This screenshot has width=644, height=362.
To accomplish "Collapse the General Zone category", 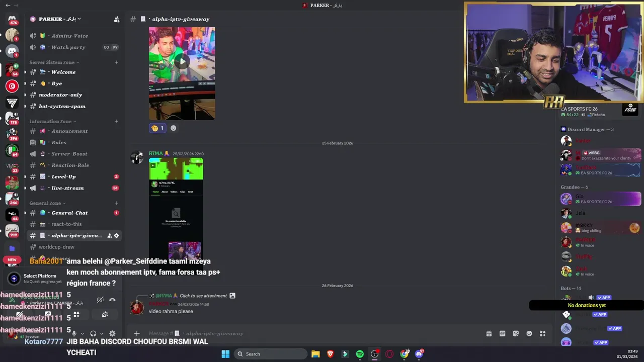I will (x=48, y=203).
